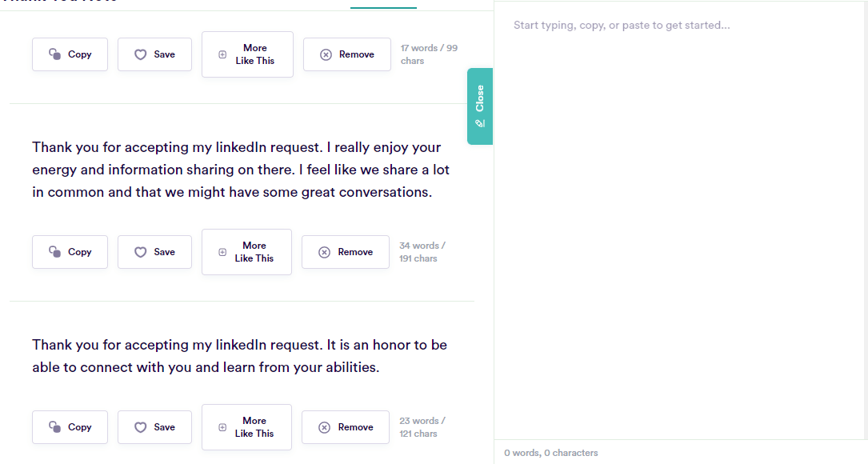Click heart icon for the 23-word note
This screenshot has width=868, height=464.
point(141,427)
